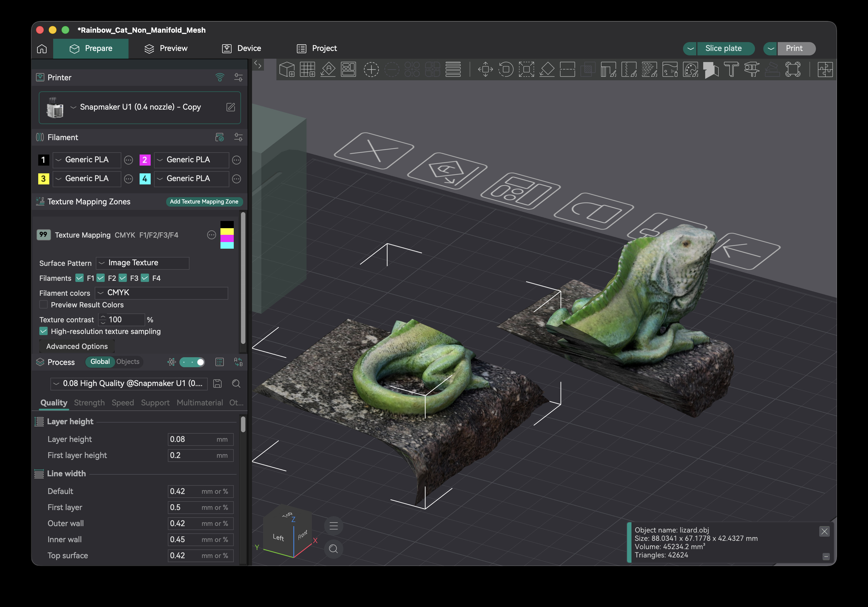Click the Add object cube icon

[287, 70]
